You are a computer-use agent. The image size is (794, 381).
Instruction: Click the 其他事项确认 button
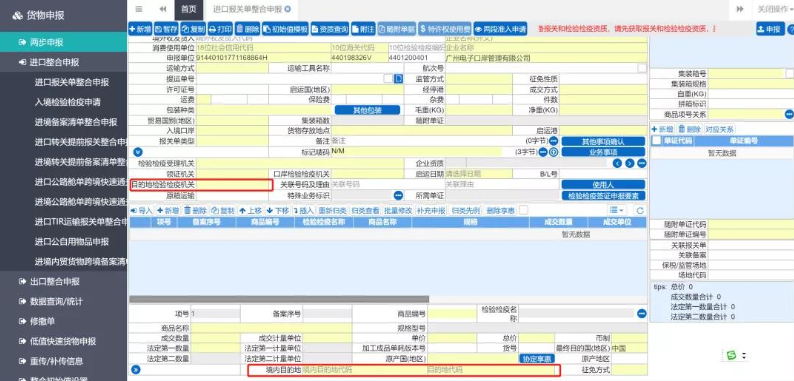(x=603, y=141)
